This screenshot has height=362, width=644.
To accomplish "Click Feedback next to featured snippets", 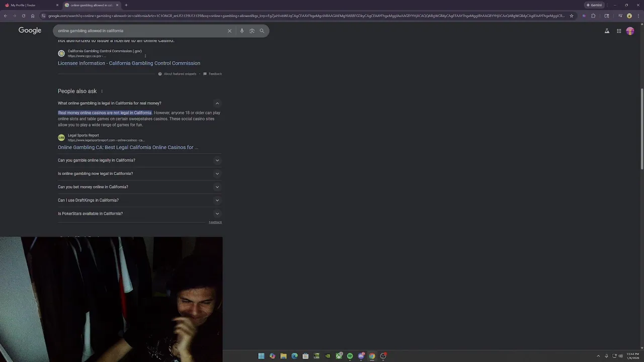I will point(212,74).
